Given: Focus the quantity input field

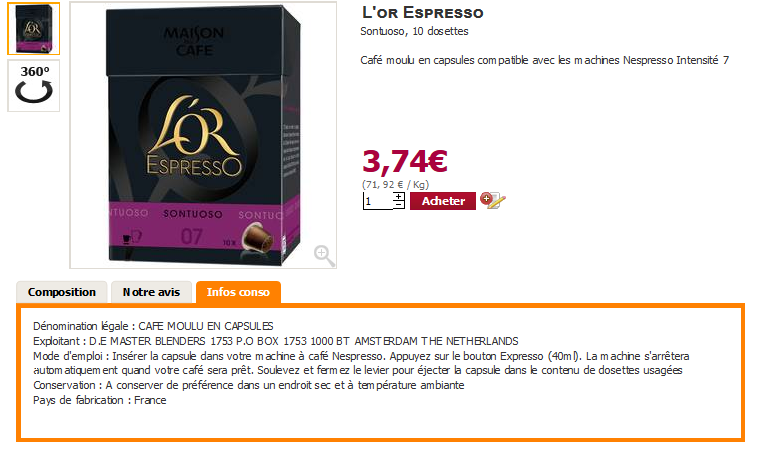Looking at the screenshot, I should [378, 201].
